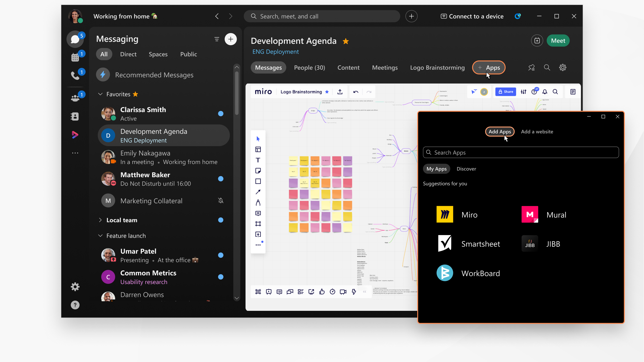Select the Messages tab in Development Agenda
The height and width of the screenshot is (362, 644).
[x=269, y=68]
